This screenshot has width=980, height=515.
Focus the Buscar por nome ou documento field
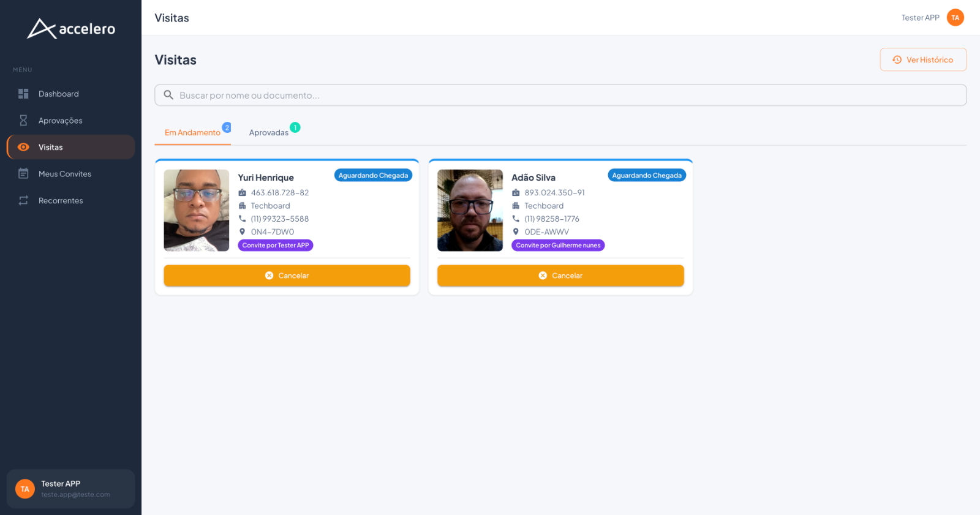point(560,95)
